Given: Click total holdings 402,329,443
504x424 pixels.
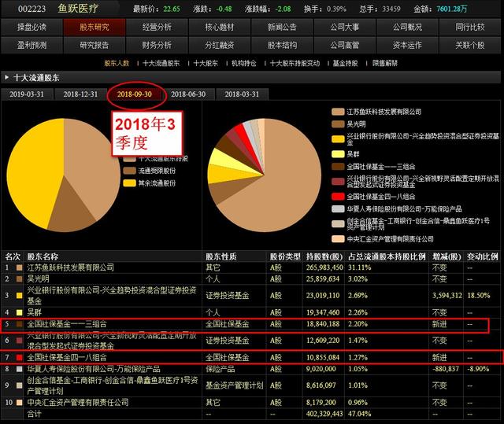Looking at the screenshot, I should [x=324, y=414].
